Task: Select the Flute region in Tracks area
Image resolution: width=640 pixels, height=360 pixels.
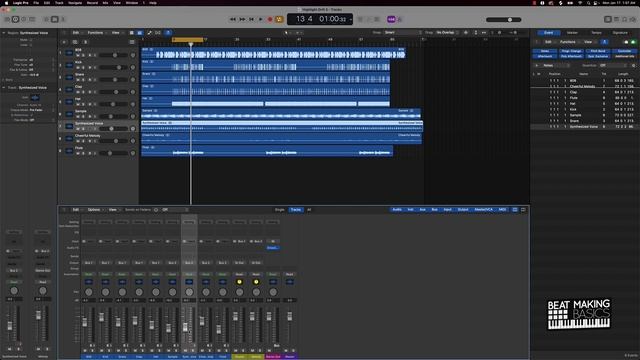Action: tap(267, 151)
